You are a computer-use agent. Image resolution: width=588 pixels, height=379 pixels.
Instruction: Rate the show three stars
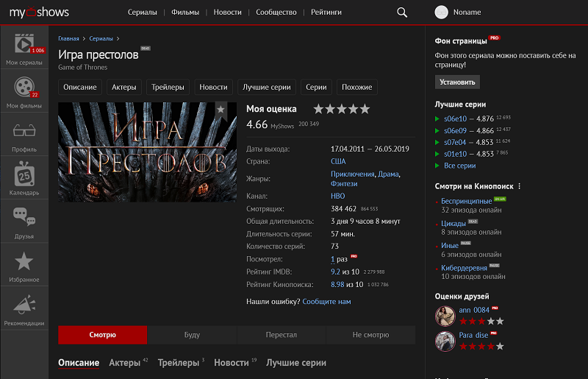342,110
